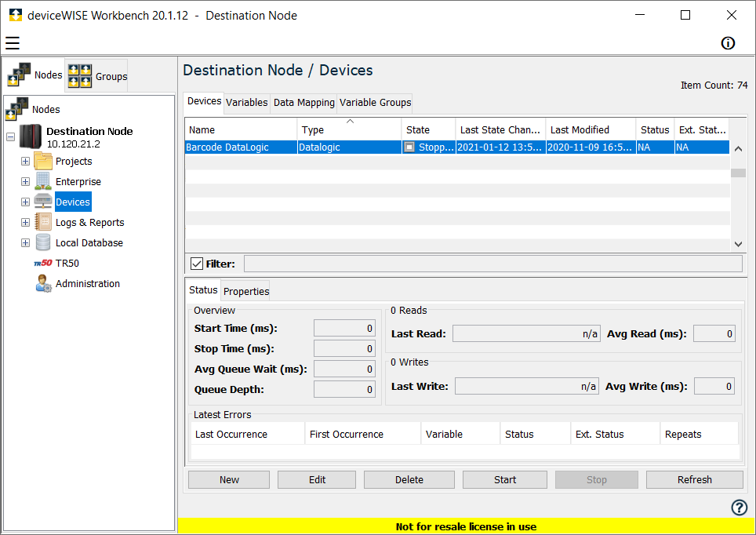Image resolution: width=756 pixels, height=535 pixels.
Task: Click the Administration user icon
Action: pos(43,284)
